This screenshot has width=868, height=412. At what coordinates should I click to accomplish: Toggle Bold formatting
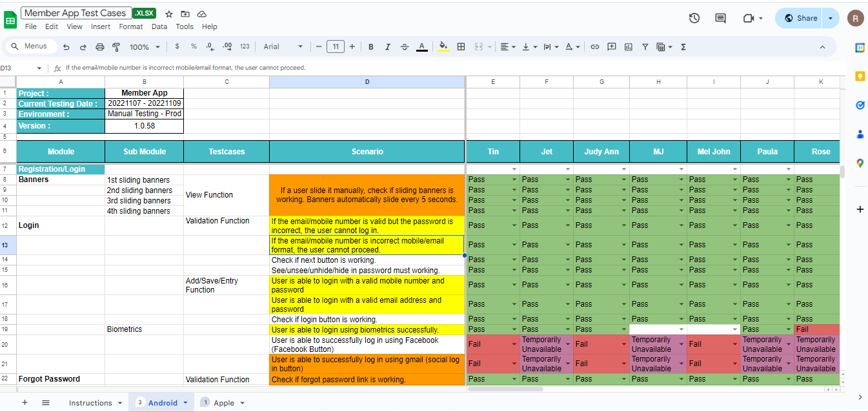click(x=371, y=46)
